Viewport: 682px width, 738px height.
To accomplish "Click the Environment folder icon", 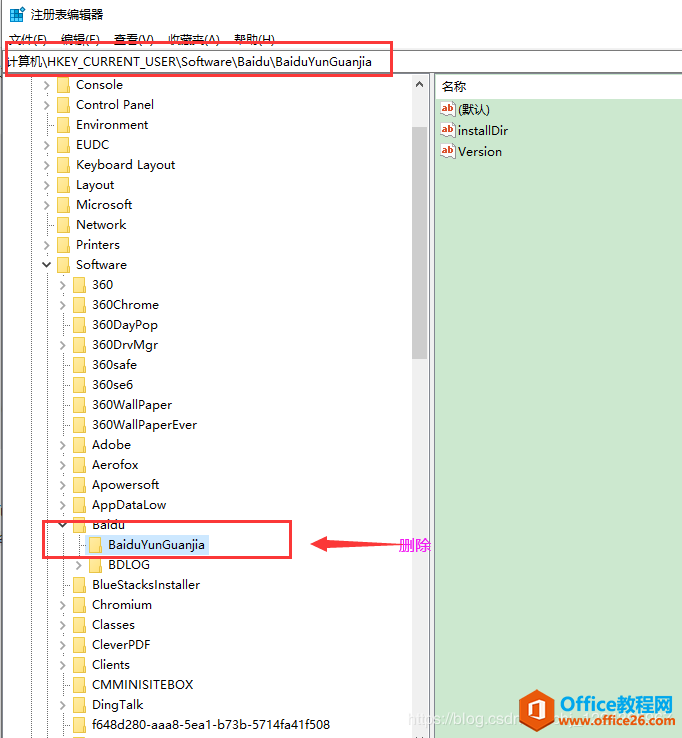I will point(64,125).
